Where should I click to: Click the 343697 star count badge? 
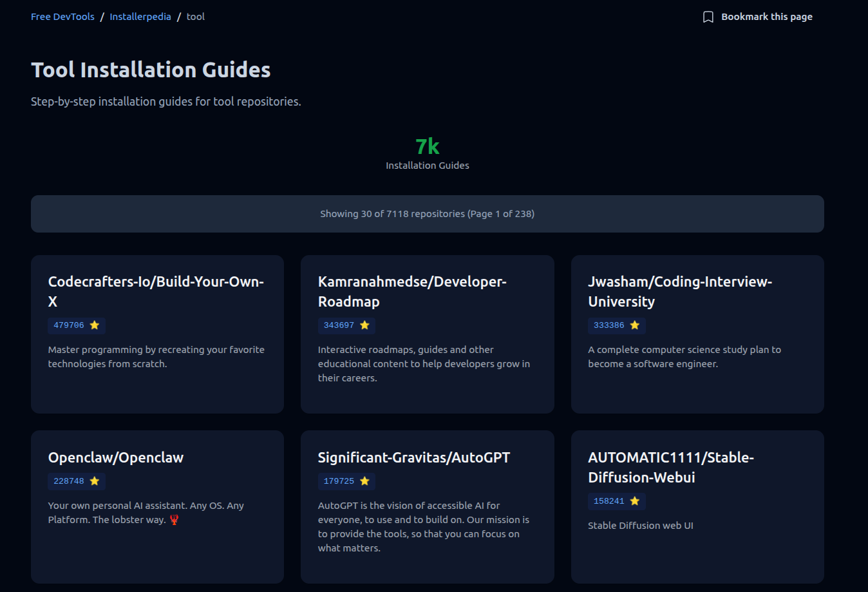click(346, 325)
